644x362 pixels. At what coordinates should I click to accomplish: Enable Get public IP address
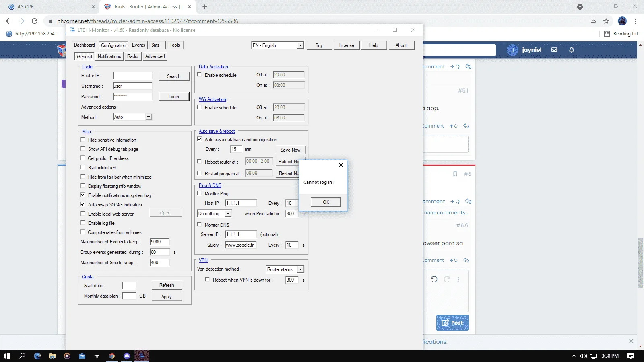point(83,158)
